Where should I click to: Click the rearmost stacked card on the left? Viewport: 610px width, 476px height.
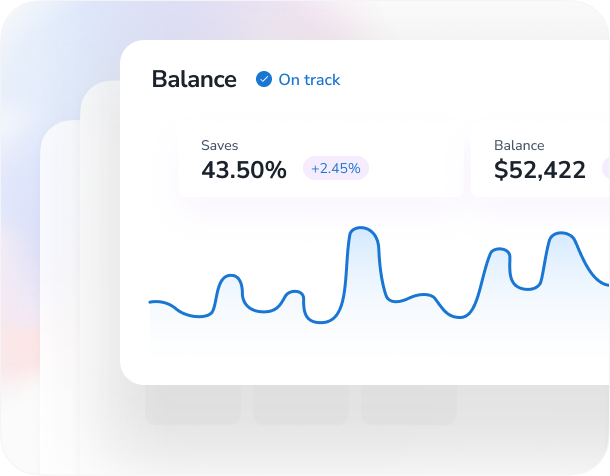[59, 300]
